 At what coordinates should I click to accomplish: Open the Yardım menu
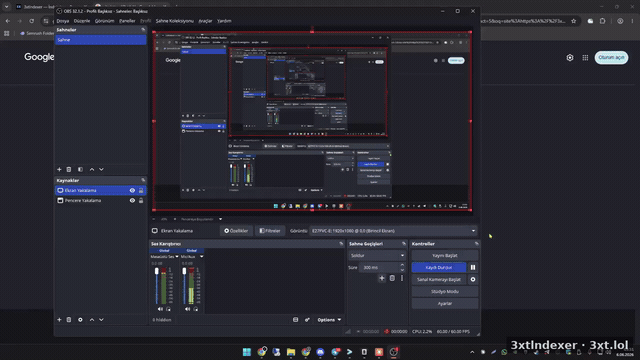point(224,21)
